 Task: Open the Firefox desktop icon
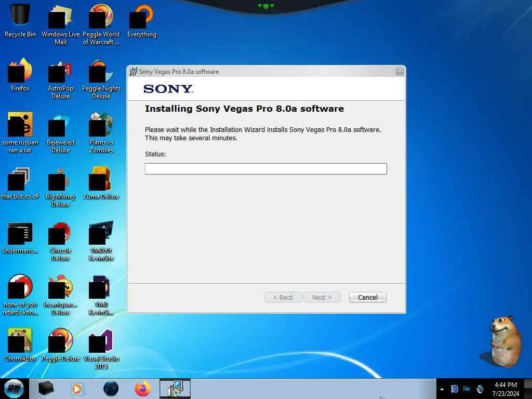coord(20,75)
